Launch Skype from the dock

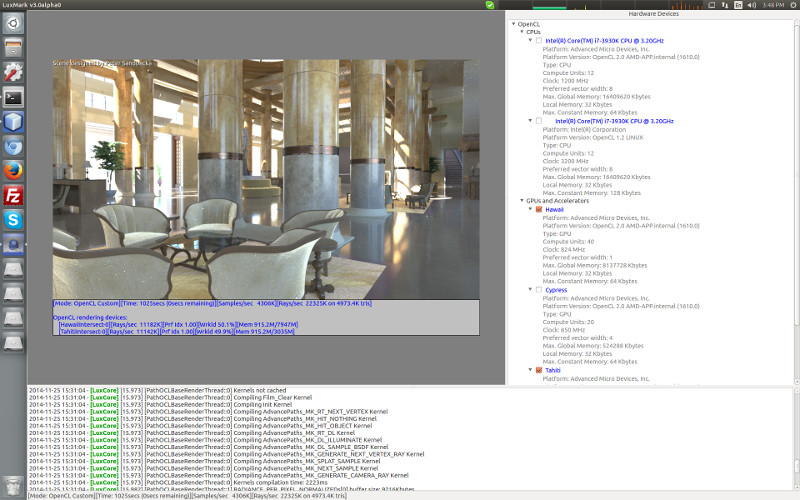tap(13, 220)
